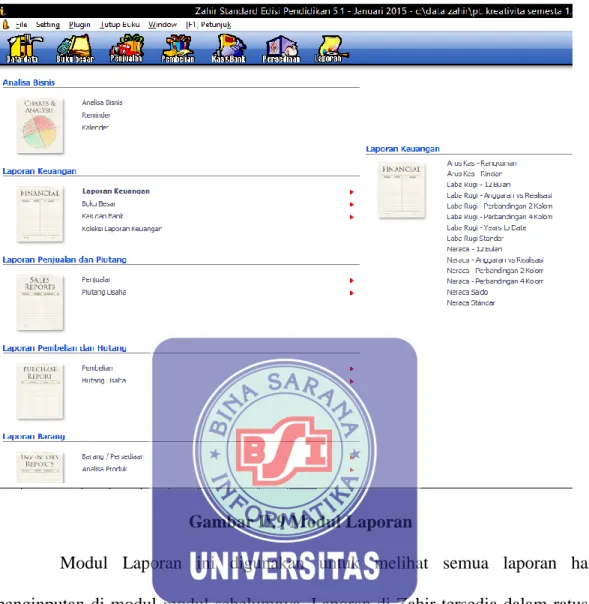
Task: Open the Penjualan module icon
Action: 126,49
